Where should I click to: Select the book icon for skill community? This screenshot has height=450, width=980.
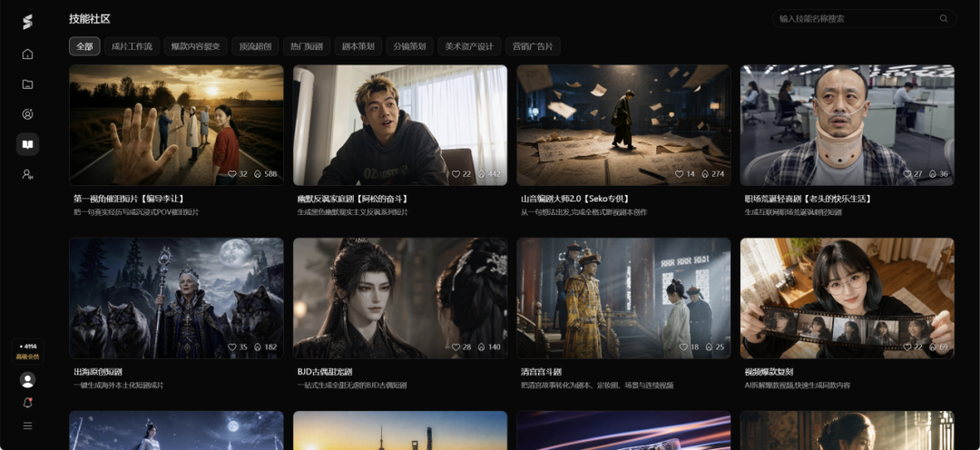(x=27, y=144)
